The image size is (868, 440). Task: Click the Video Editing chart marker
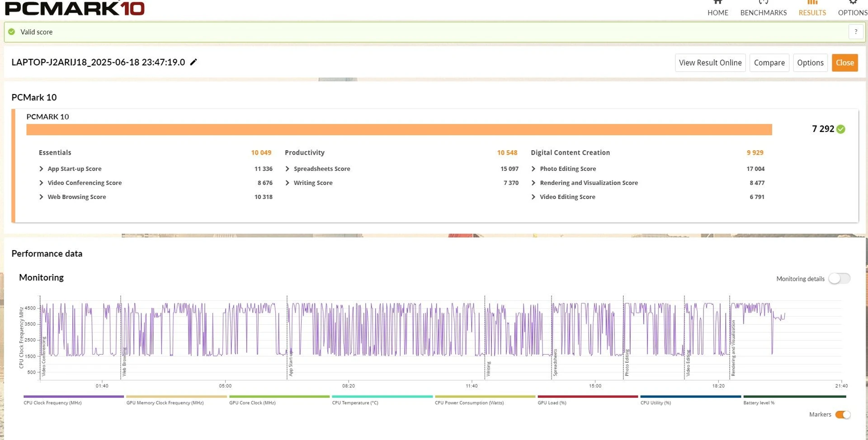[688, 363]
